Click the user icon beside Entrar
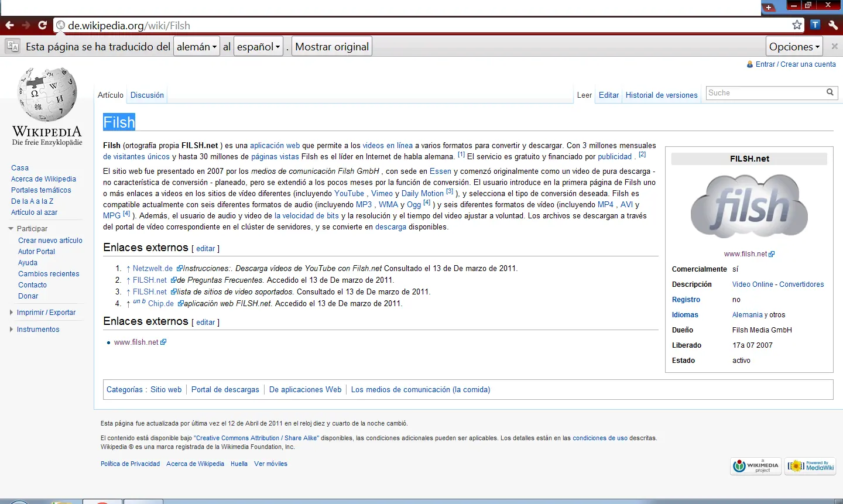This screenshot has width=843, height=504. tap(750, 64)
